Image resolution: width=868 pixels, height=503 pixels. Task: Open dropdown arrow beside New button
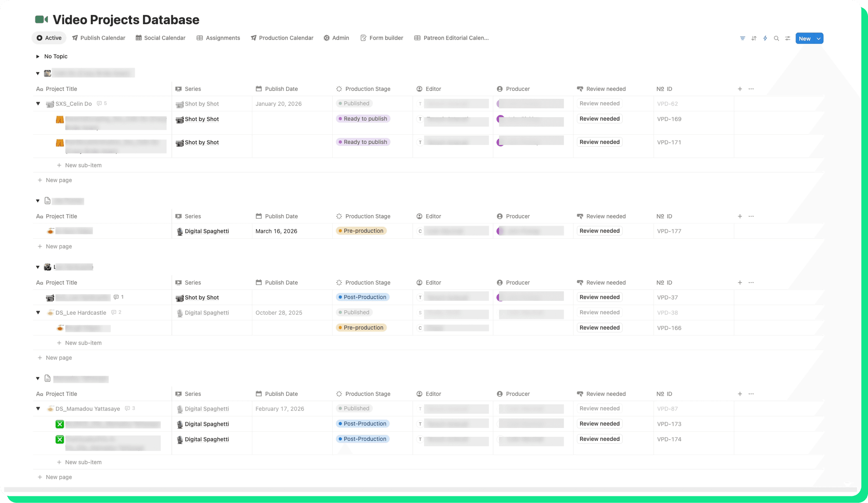[818, 38]
